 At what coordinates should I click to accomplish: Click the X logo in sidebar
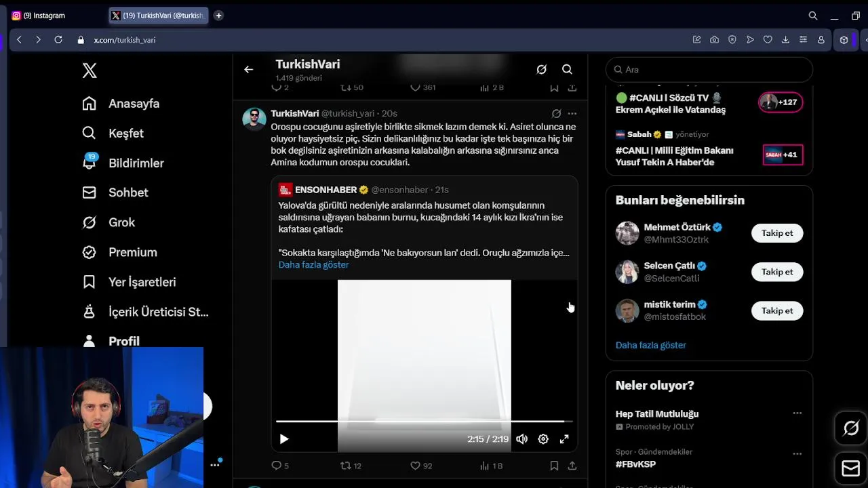90,70
